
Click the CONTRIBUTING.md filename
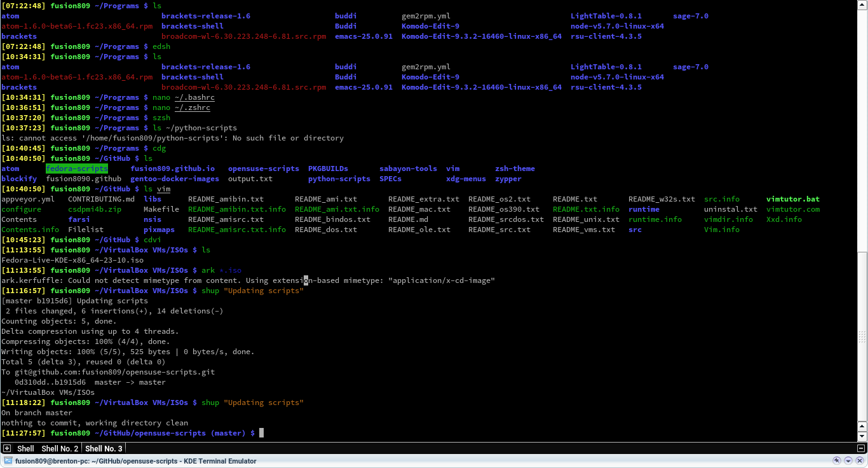101,199
